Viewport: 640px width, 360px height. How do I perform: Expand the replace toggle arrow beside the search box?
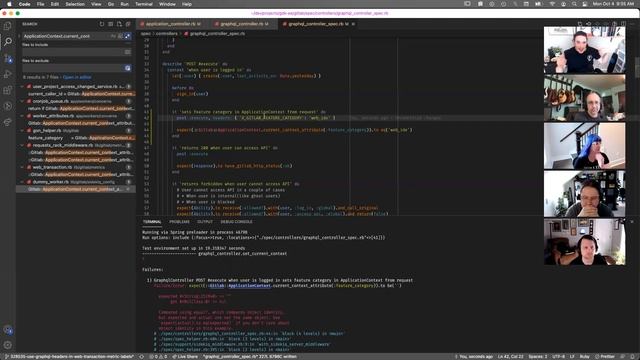[19, 36]
